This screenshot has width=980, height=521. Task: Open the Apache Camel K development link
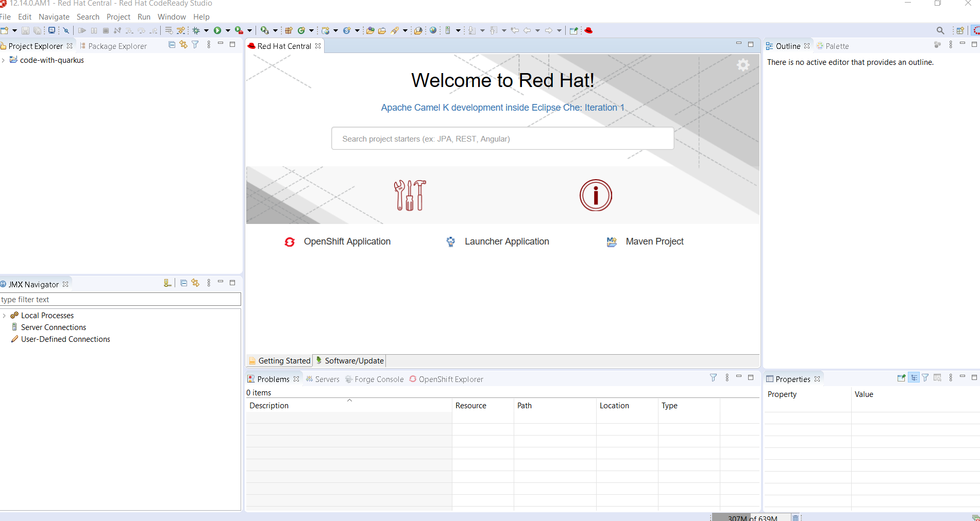502,108
